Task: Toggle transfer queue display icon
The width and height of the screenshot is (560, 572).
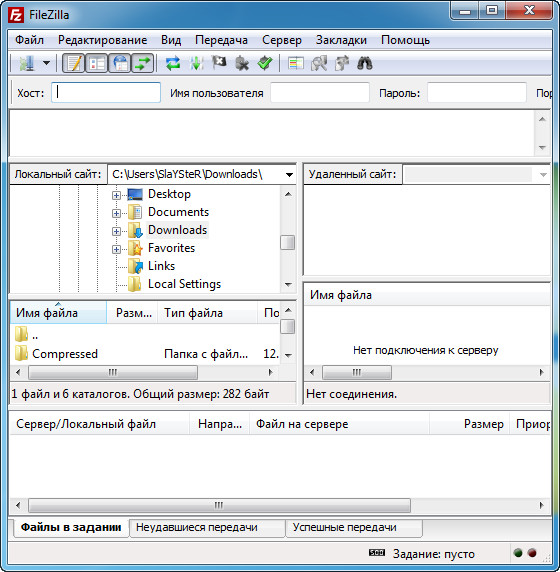Action: (x=142, y=63)
